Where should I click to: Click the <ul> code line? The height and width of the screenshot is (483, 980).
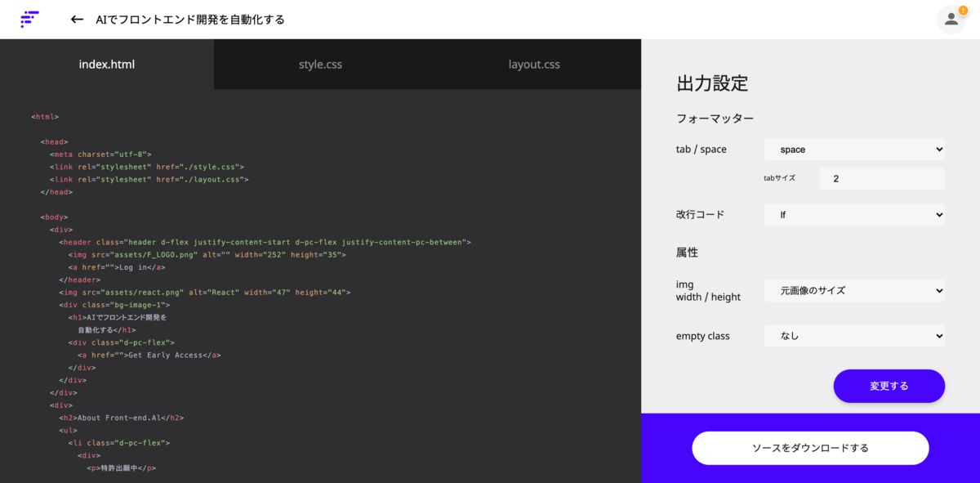tap(69, 430)
